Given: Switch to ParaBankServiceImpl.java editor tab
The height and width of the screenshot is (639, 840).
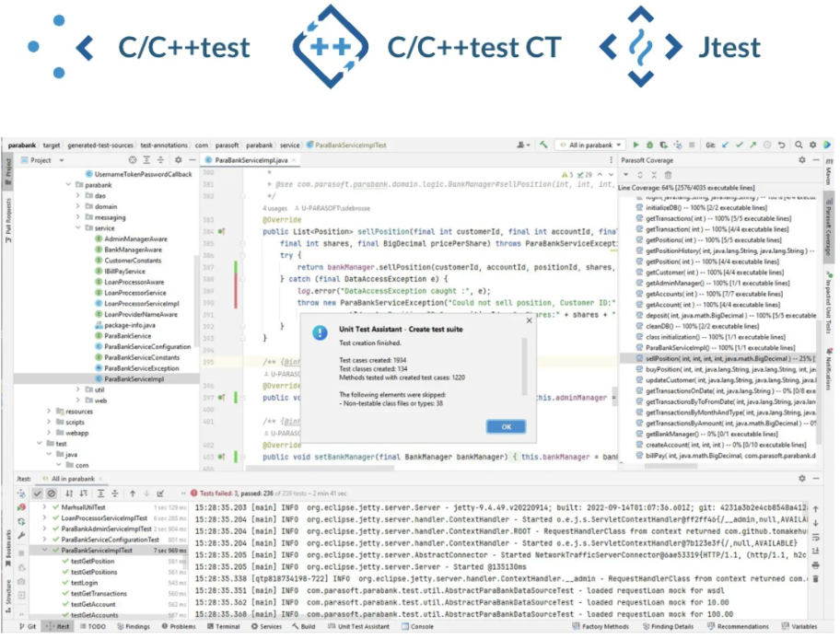Looking at the screenshot, I should (251, 160).
